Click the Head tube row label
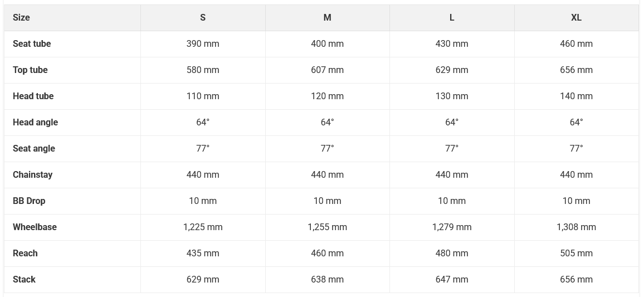 click(33, 96)
